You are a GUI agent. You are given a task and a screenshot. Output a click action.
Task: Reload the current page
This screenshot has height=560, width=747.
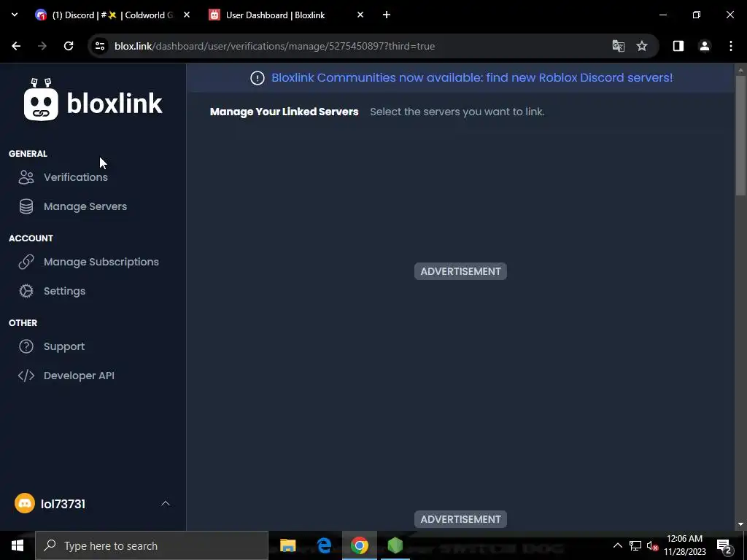pos(69,46)
